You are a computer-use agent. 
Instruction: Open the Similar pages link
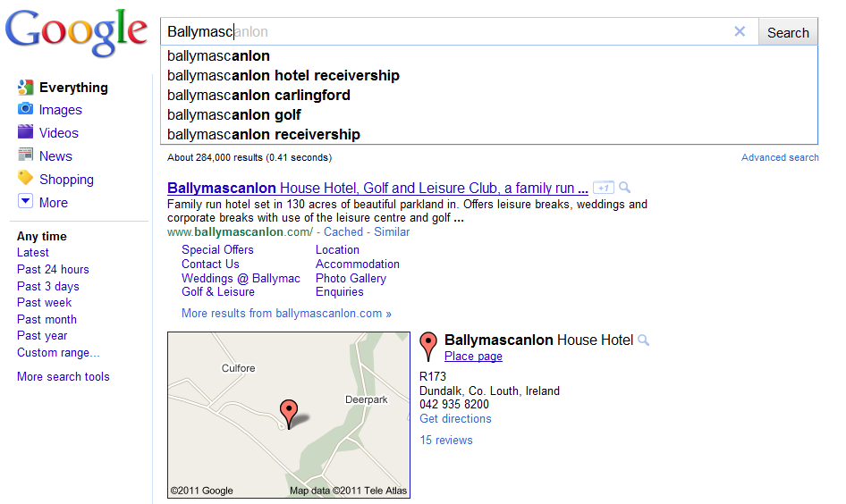coord(392,231)
